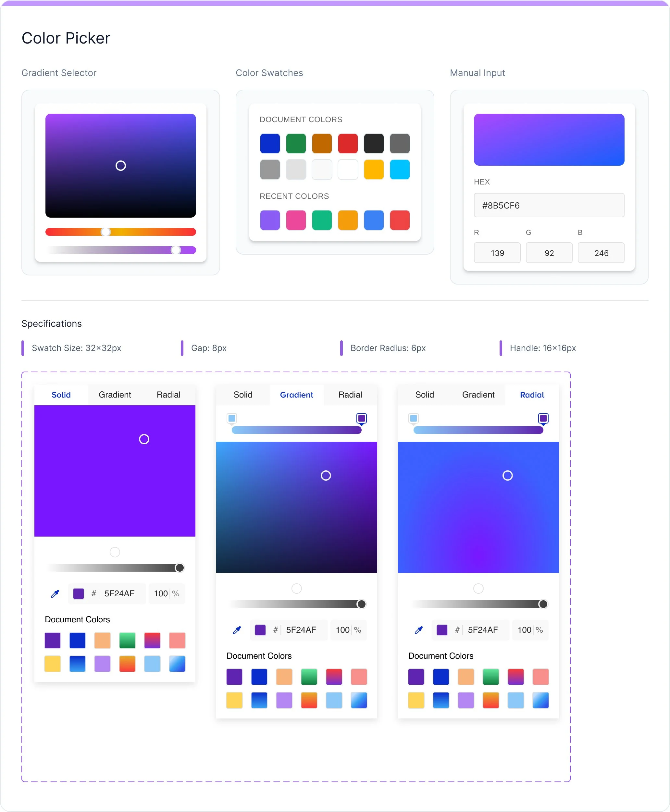670x812 pixels.
Task: Click the B value field showing 246
Action: pyautogui.click(x=601, y=253)
